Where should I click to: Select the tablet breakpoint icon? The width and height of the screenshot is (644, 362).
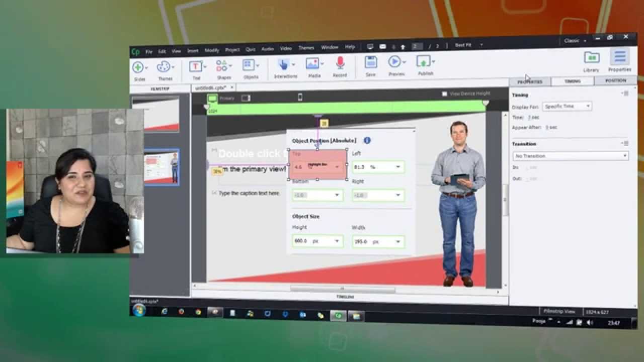click(246, 98)
